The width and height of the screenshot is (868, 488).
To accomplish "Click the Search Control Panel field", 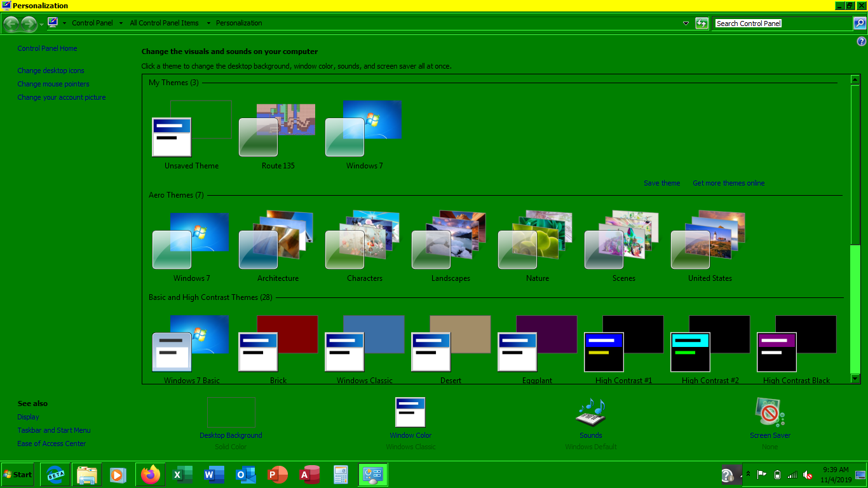I will pos(783,24).
